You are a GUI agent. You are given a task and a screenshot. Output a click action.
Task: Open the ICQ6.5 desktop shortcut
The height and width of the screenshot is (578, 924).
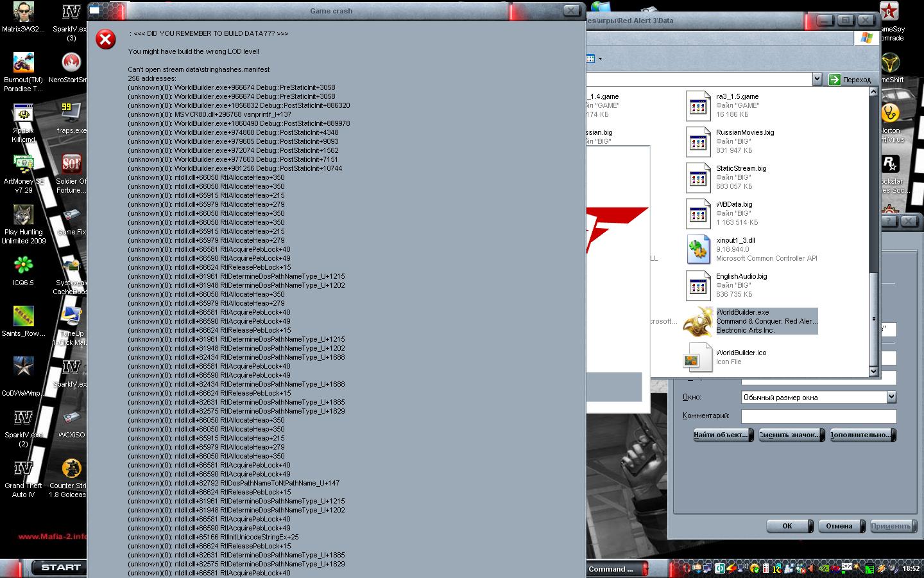[23, 270]
